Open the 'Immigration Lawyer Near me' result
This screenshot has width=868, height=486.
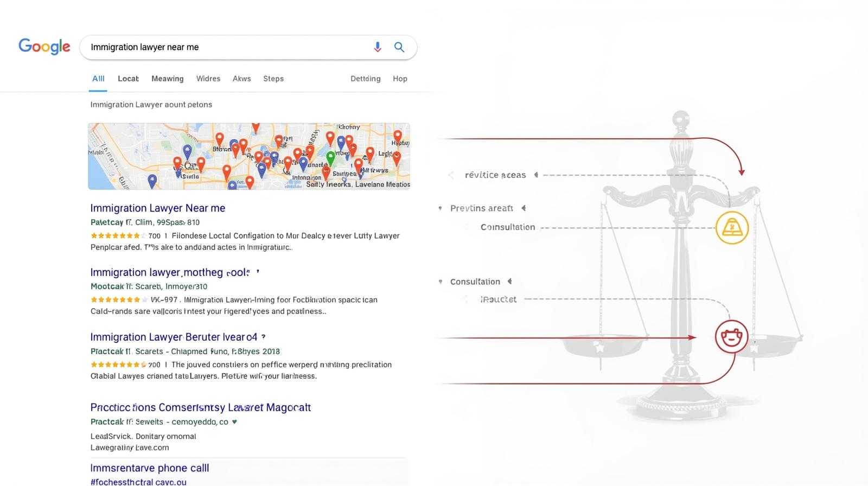point(158,208)
